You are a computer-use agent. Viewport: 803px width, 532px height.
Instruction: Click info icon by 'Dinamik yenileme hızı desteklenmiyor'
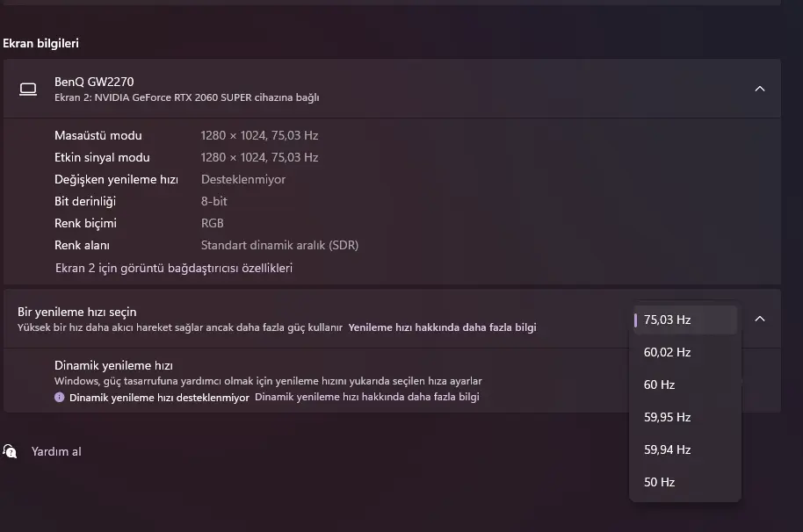pyautogui.click(x=60, y=397)
